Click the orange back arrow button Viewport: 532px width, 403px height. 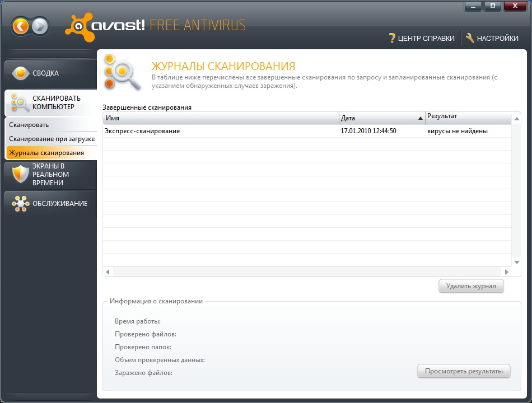coord(20,26)
